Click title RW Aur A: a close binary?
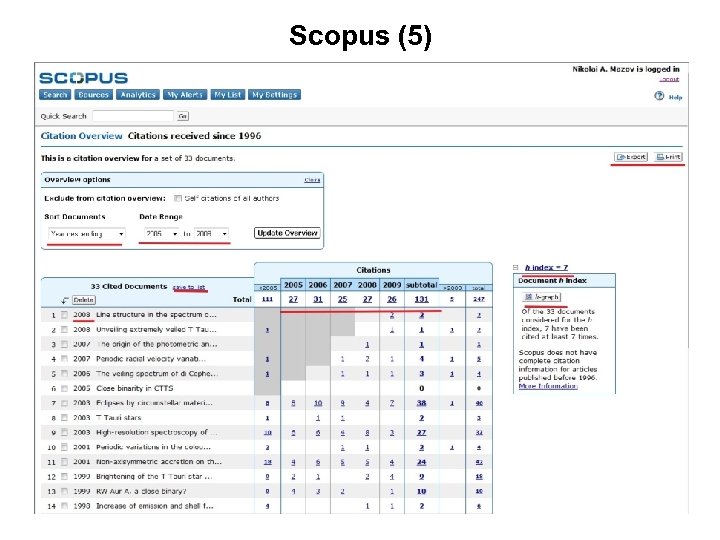720x540 pixels. click(141, 491)
